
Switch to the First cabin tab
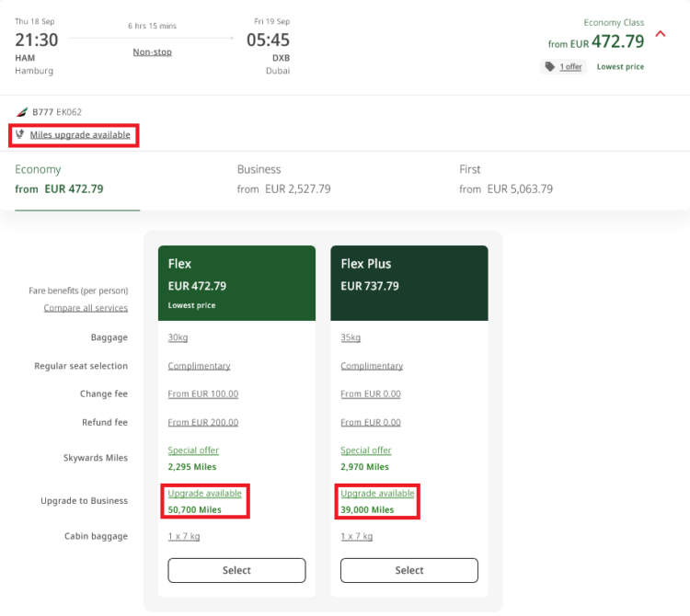tap(506, 179)
